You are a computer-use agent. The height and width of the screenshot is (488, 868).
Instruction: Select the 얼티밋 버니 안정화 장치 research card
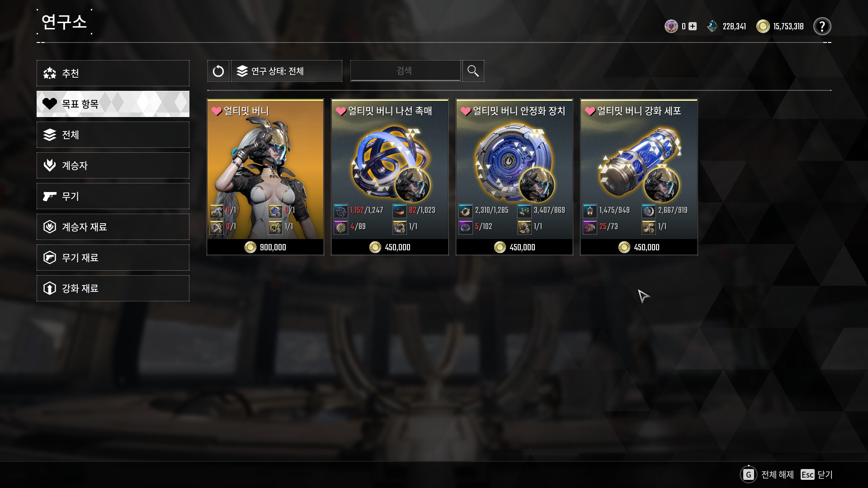514,177
